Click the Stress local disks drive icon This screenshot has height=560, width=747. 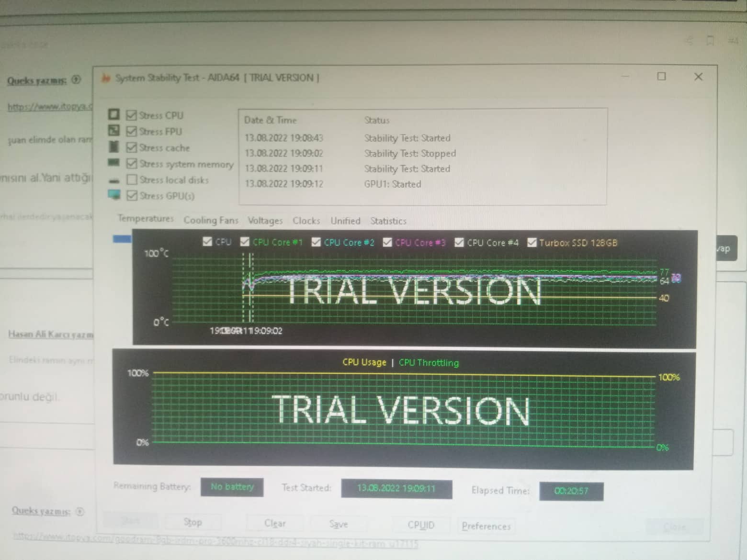pos(114,180)
